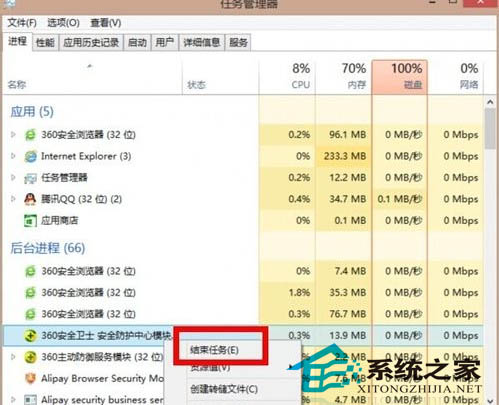Select the 腾讯QQ penguin icon
Screen dimensions: 499x405
(x=30, y=199)
